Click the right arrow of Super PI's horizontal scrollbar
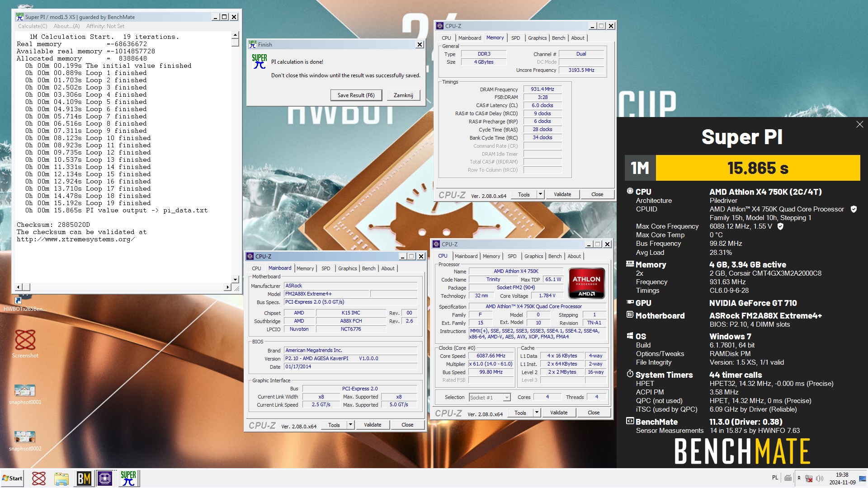The image size is (868, 488). [x=227, y=287]
